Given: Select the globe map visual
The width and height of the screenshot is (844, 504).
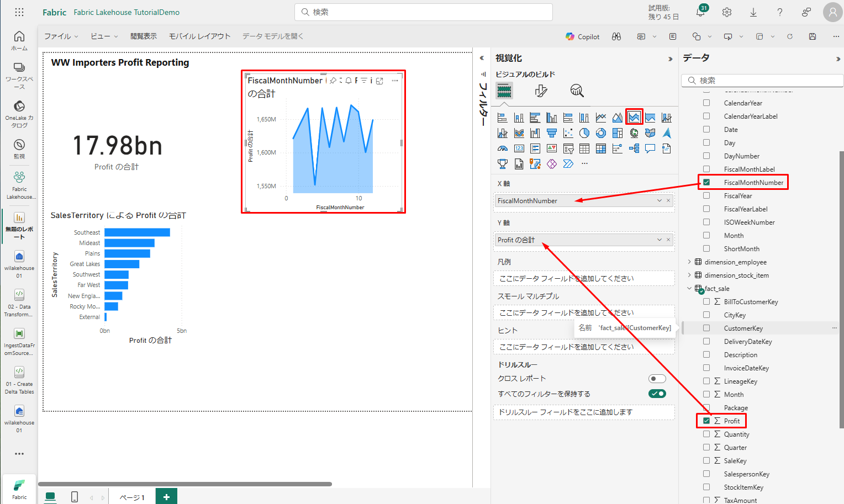Looking at the screenshot, I should coord(634,133).
